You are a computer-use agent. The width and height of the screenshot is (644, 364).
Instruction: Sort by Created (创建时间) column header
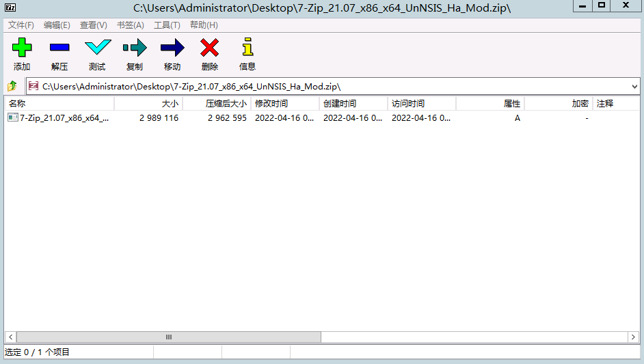click(353, 103)
